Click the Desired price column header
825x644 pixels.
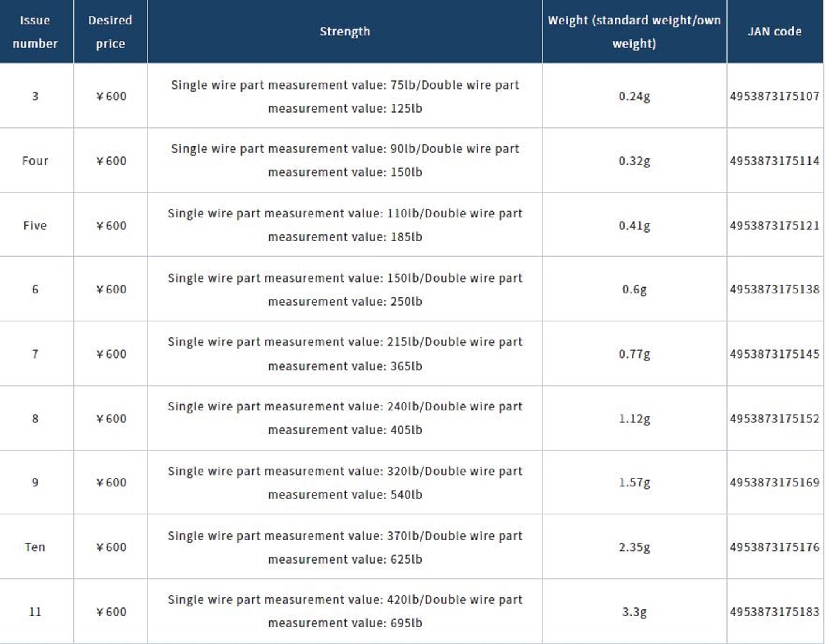(x=110, y=32)
